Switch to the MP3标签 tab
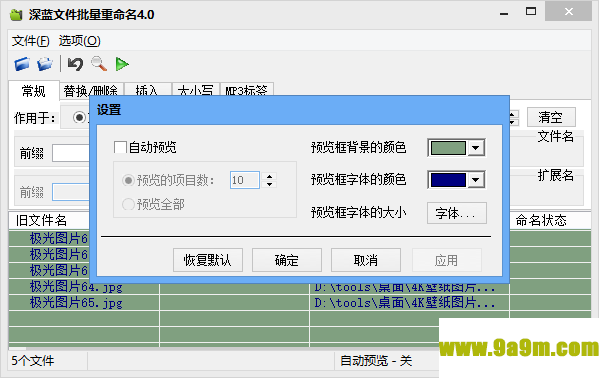Image resolution: width=599 pixels, height=378 pixels. [x=246, y=90]
